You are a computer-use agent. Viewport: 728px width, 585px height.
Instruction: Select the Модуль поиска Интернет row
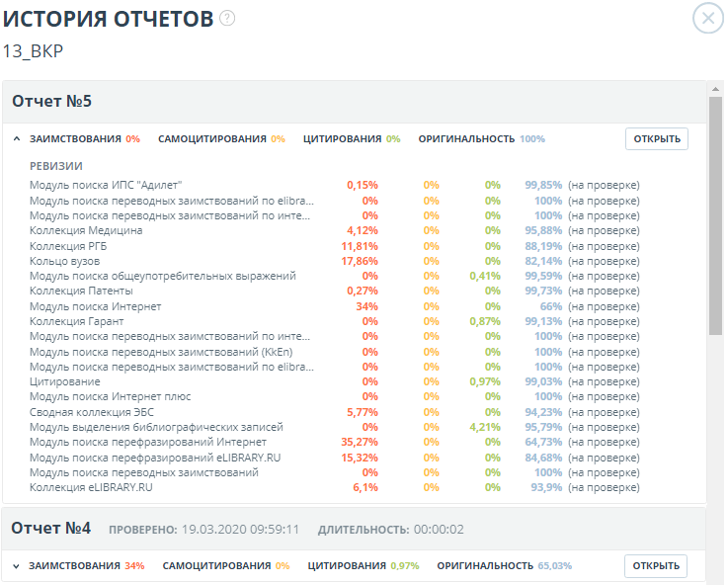pyautogui.click(x=95, y=306)
